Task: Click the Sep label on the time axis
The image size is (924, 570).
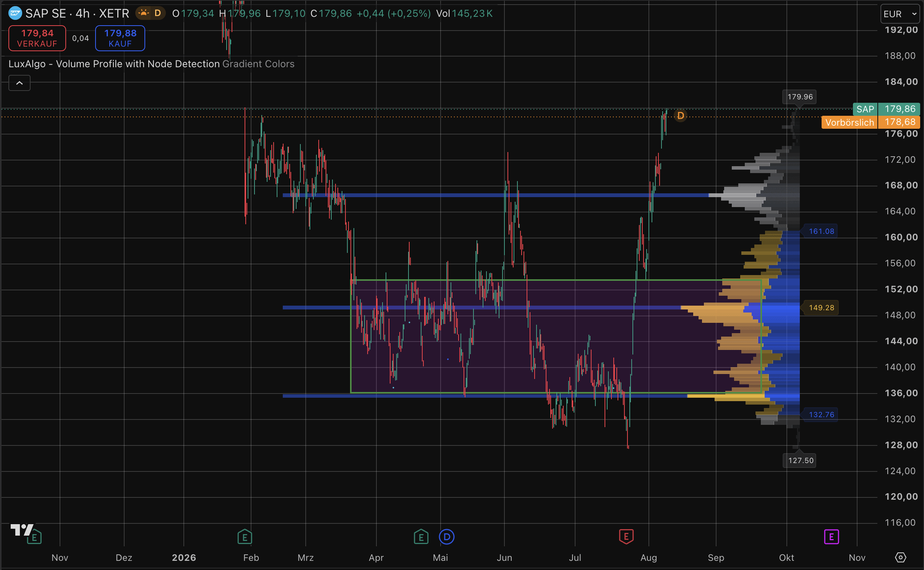Action: point(716,558)
